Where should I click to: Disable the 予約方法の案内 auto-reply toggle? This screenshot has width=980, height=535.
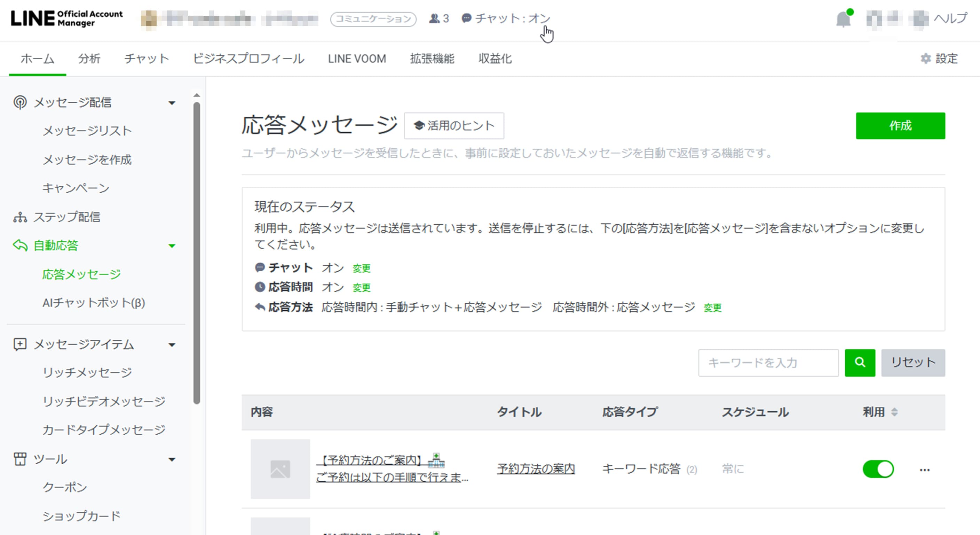[x=878, y=469]
